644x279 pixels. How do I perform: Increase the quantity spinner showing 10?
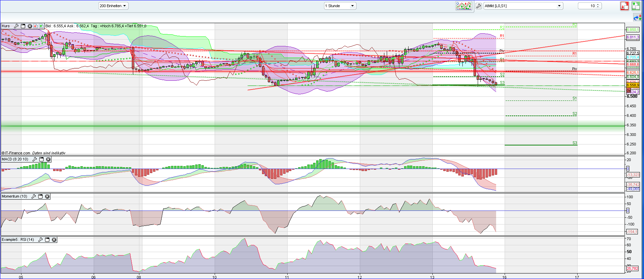point(598,4)
